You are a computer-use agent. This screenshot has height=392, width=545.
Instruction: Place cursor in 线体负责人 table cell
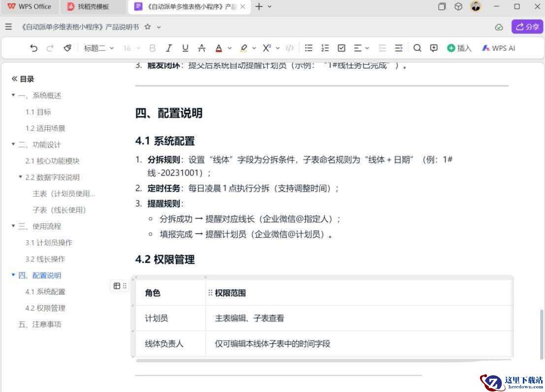[x=170, y=344]
